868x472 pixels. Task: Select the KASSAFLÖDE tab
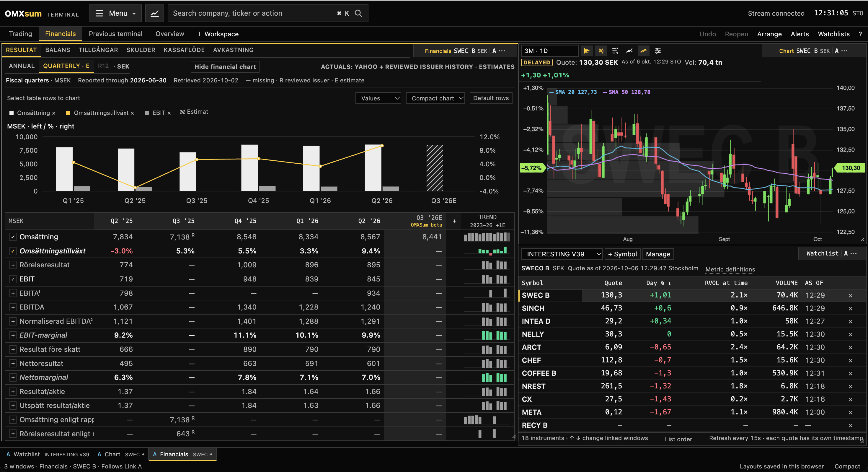click(x=184, y=50)
